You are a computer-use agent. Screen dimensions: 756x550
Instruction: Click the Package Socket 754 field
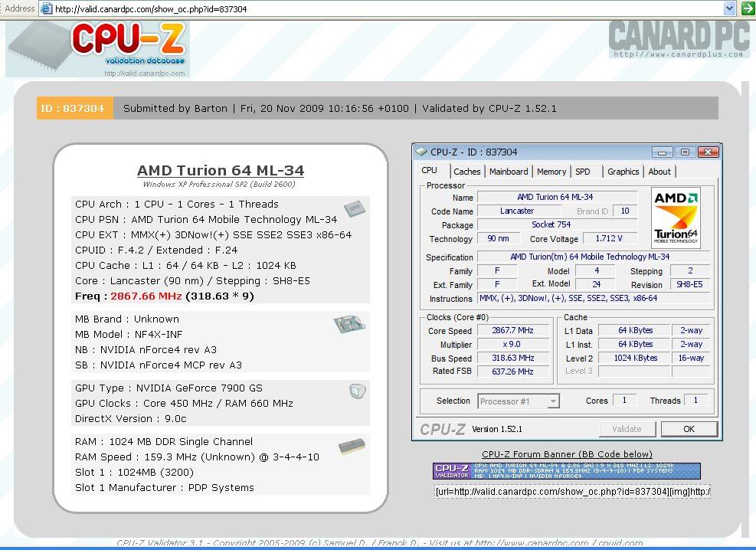(x=557, y=224)
